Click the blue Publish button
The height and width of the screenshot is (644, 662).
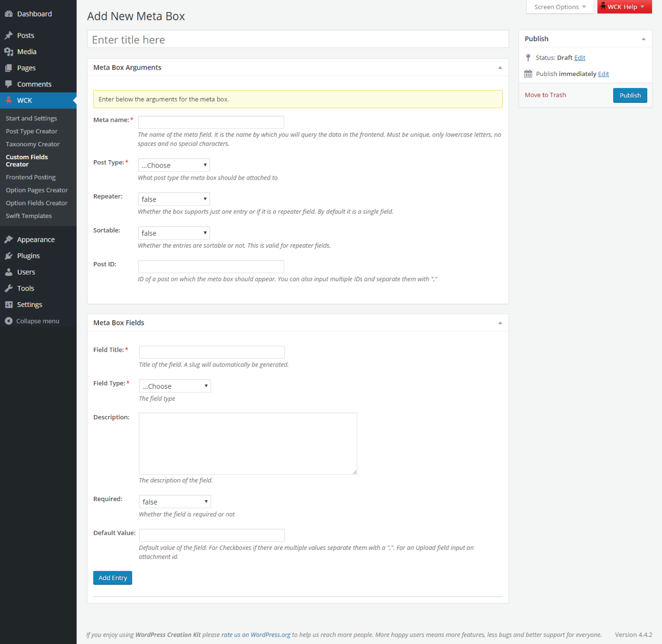pos(630,95)
